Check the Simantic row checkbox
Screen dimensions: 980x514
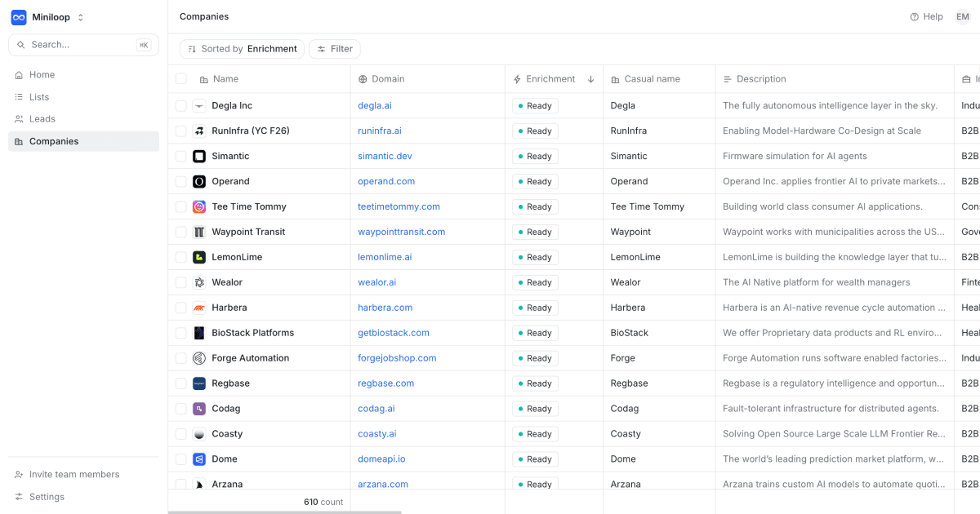pos(181,157)
